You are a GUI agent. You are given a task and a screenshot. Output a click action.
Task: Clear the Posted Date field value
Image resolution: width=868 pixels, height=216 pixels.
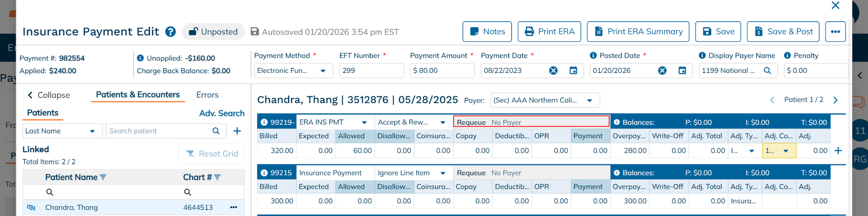click(x=662, y=71)
